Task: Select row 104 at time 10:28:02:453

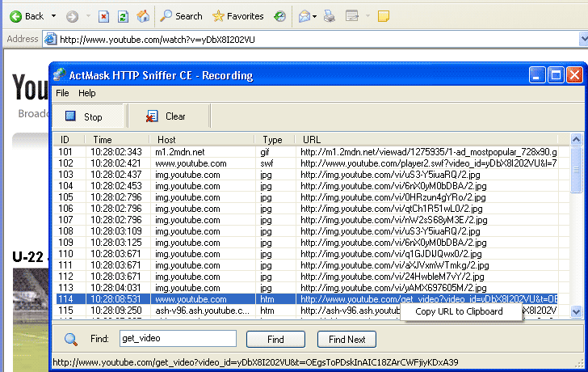Action: 307,186
